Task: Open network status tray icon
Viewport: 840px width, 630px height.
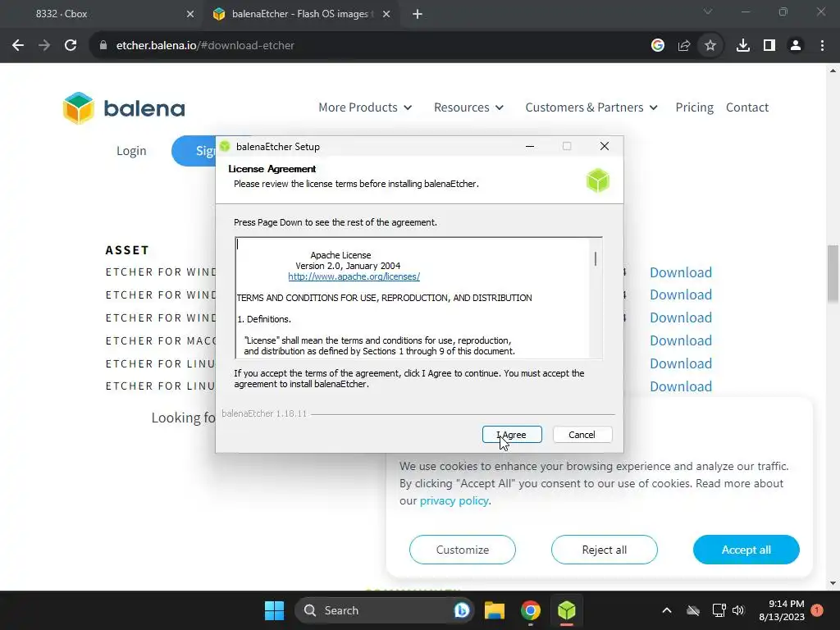Action: [x=719, y=610]
